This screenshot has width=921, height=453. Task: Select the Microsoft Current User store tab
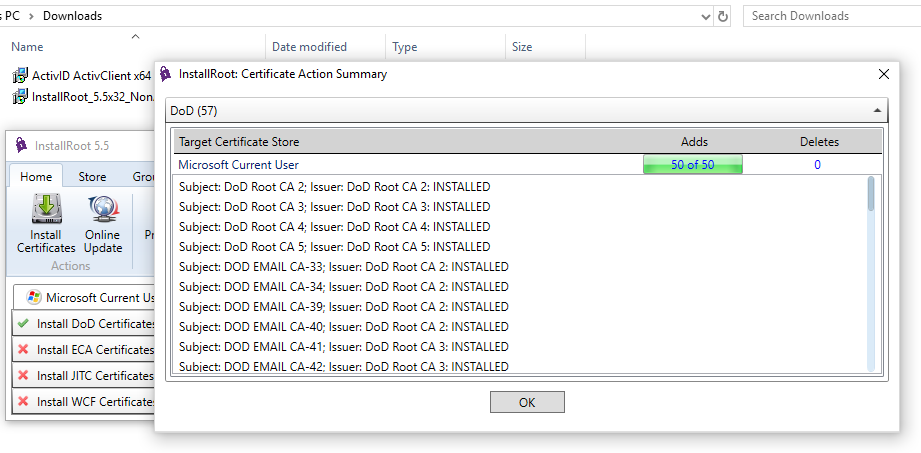83,297
